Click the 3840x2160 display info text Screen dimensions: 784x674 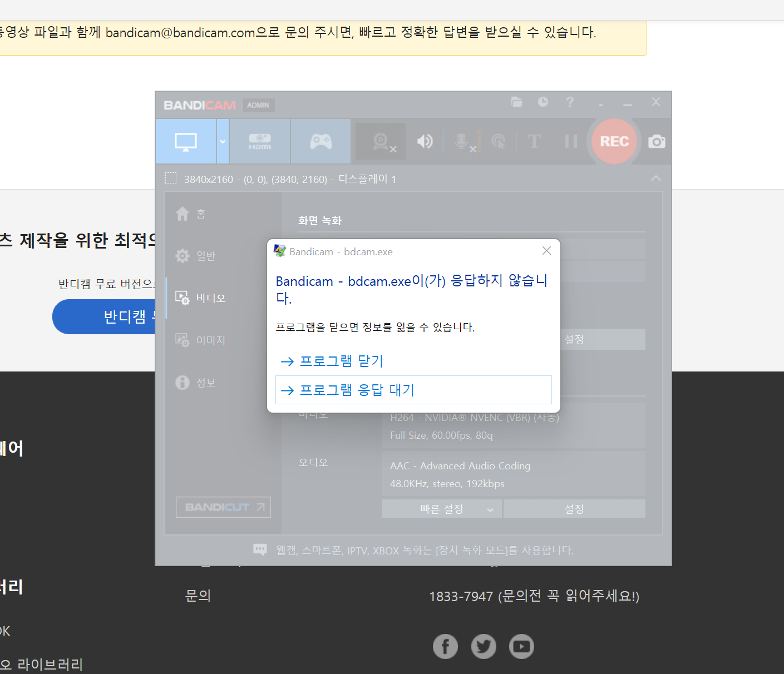coord(290,179)
